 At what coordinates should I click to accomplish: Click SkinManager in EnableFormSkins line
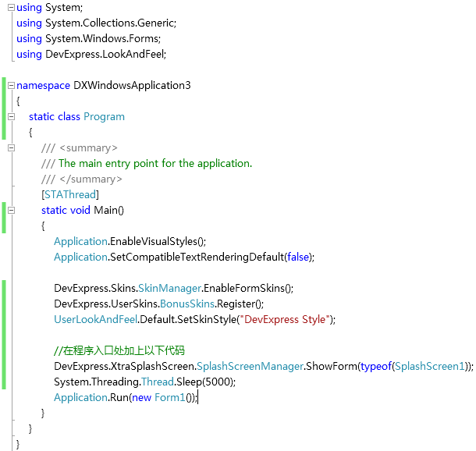pos(169,289)
